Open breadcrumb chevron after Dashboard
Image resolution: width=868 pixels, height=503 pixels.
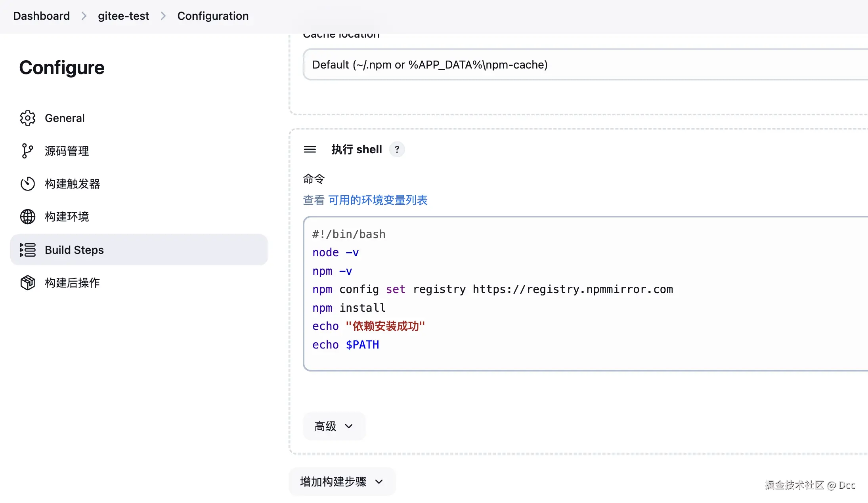pyautogui.click(x=84, y=16)
